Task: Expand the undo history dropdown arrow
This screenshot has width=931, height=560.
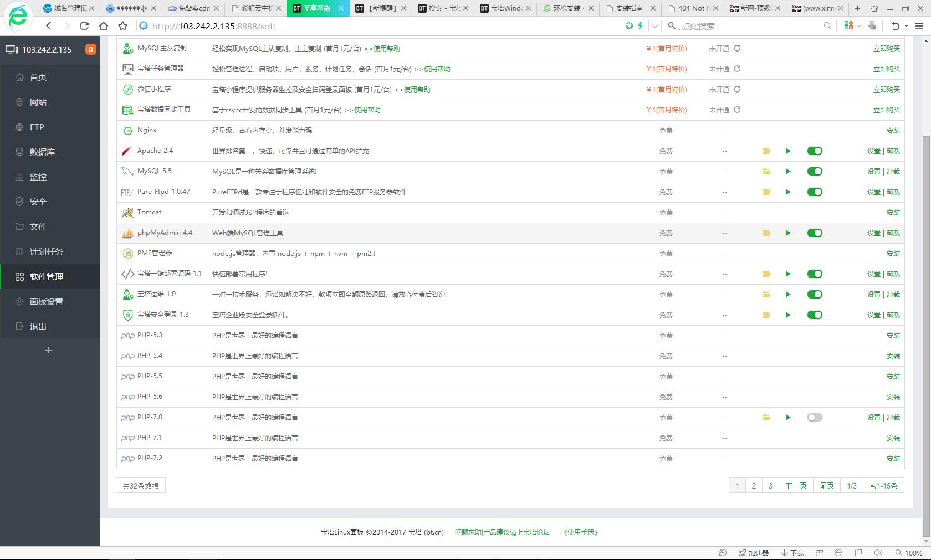Action: pyautogui.click(x=907, y=26)
